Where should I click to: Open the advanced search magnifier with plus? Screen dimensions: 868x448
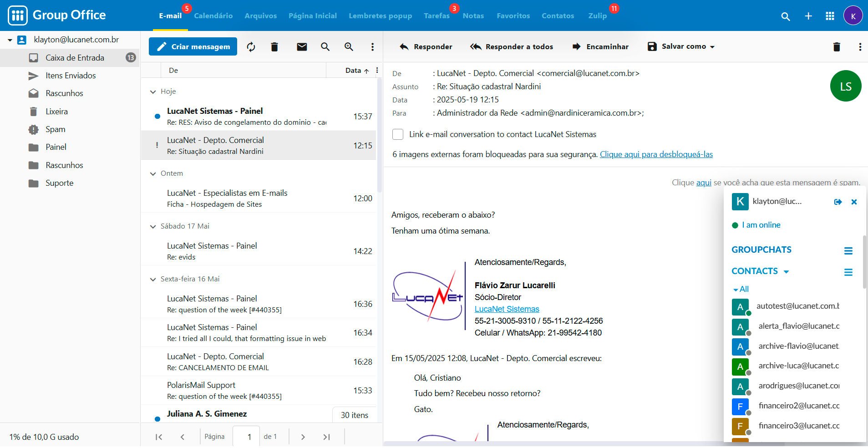click(349, 47)
